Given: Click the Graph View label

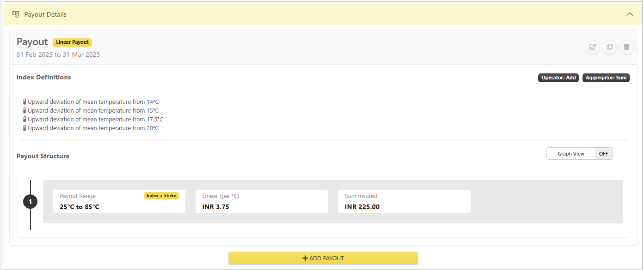Looking at the screenshot, I should click(571, 154).
